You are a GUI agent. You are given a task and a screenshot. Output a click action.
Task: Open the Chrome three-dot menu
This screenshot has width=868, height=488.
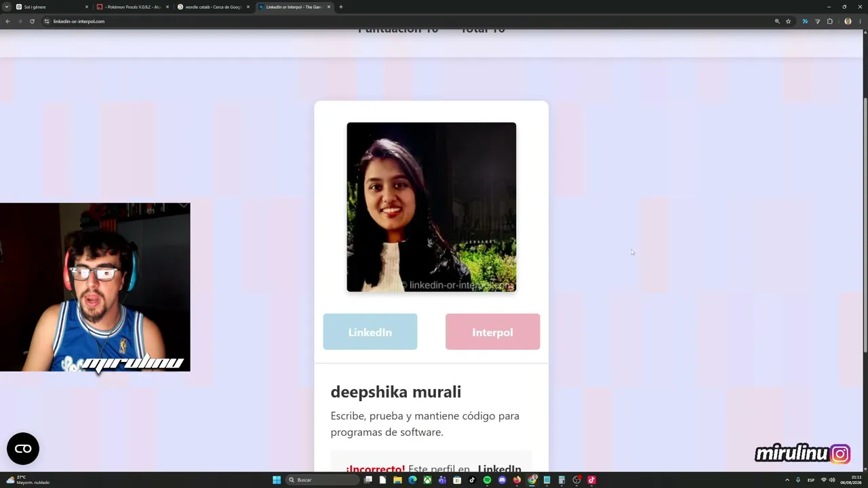click(x=860, y=21)
